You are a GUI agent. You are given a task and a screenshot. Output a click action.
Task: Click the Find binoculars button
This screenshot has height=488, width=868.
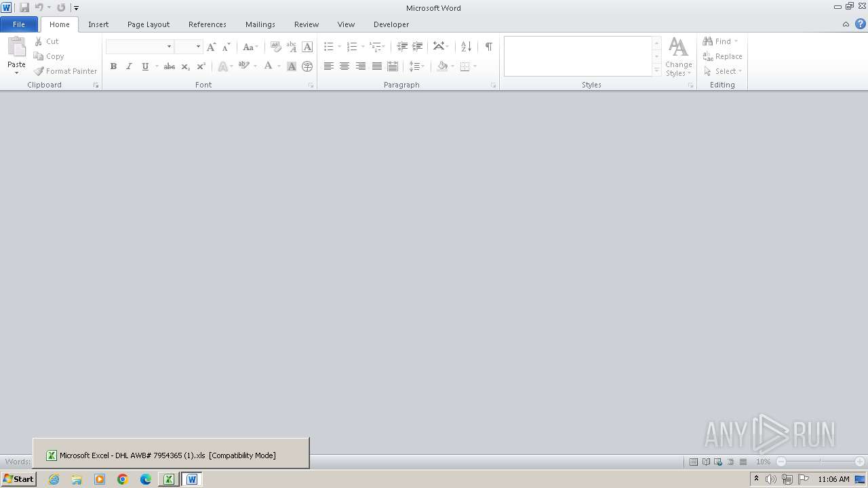click(x=721, y=41)
